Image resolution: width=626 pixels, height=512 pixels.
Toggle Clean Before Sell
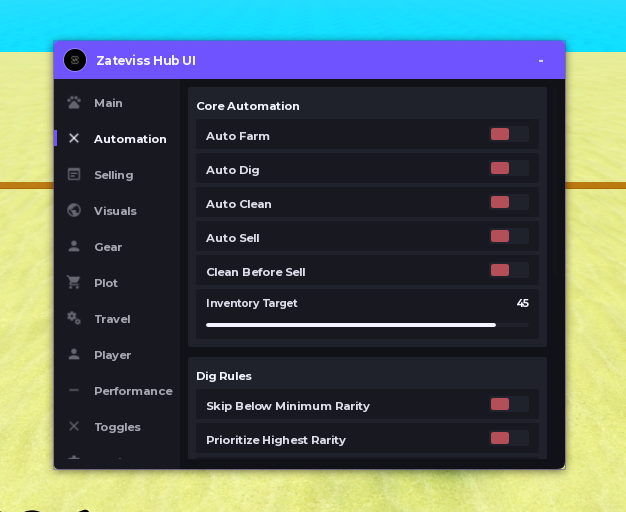point(509,270)
